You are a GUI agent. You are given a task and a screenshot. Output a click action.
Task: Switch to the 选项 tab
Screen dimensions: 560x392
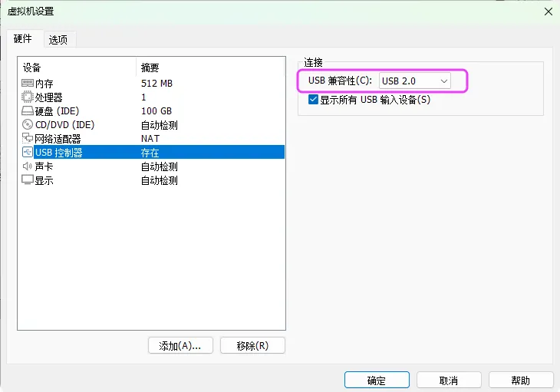coord(58,40)
